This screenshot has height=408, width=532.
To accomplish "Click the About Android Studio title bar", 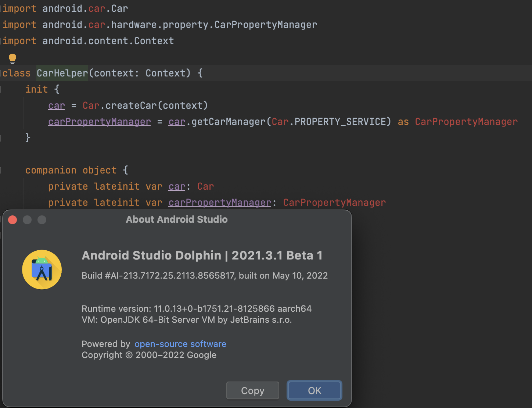I will click(x=177, y=219).
